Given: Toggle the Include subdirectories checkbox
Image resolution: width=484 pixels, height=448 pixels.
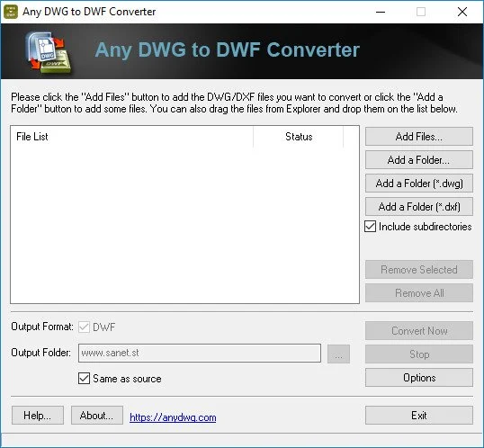Looking at the screenshot, I should click(370, 227).
